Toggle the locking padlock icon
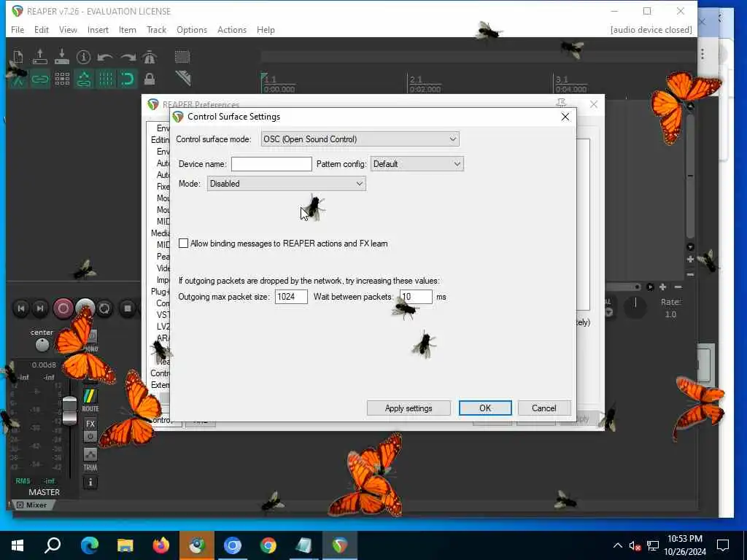747x560 pixels. point(150,79)
